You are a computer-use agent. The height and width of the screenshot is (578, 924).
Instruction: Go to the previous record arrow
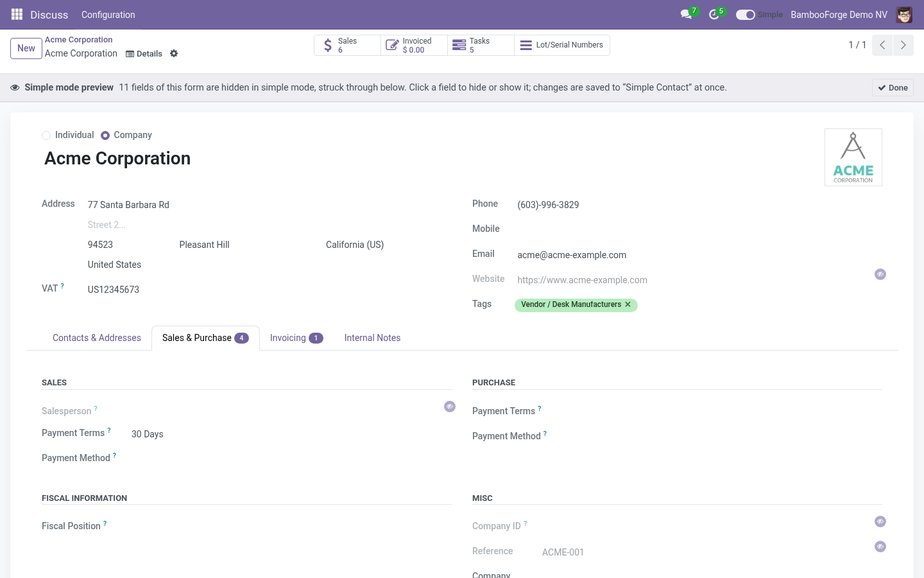coord(882,45)
